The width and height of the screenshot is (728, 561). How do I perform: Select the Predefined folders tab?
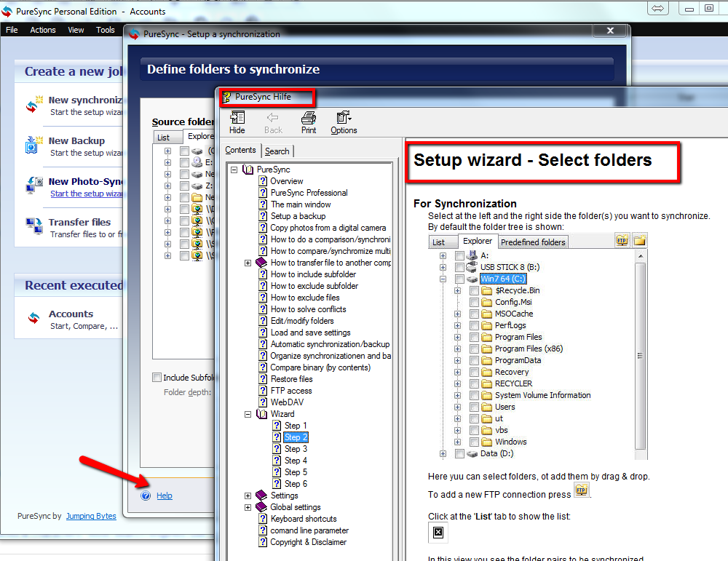tap(533, 242)
